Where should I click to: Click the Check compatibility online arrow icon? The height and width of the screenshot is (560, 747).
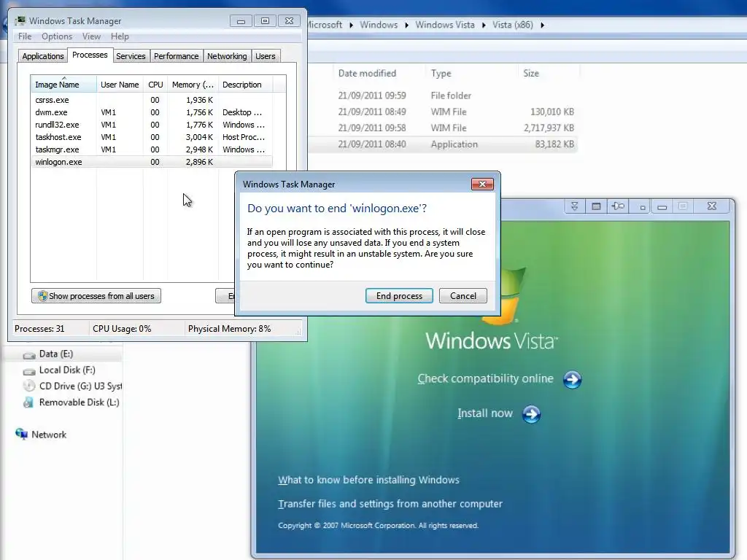pos(572,379)
